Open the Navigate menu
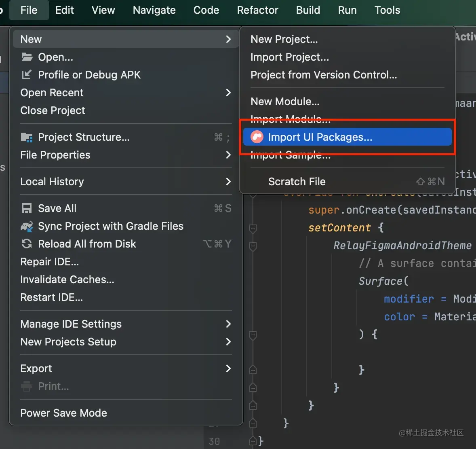The width and height of the screenshot is (476, 449). (154, 10)
